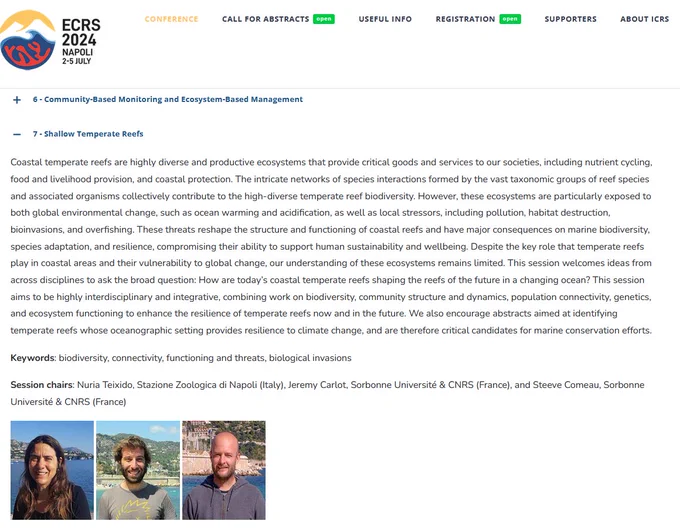
Task: Open the About ICRS menu
Action: [644, 19]
